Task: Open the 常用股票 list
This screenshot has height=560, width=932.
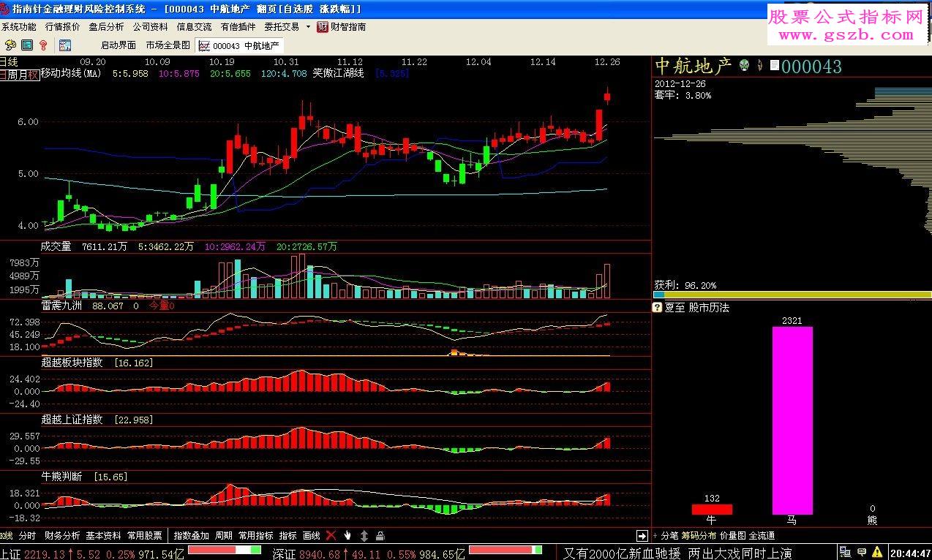Action: [145, 536]
